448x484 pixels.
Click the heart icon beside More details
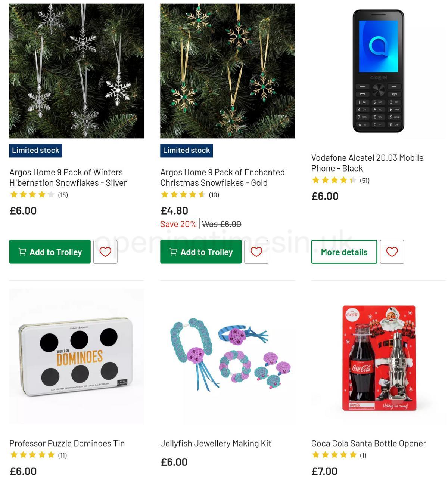click(x=392, y=252)
